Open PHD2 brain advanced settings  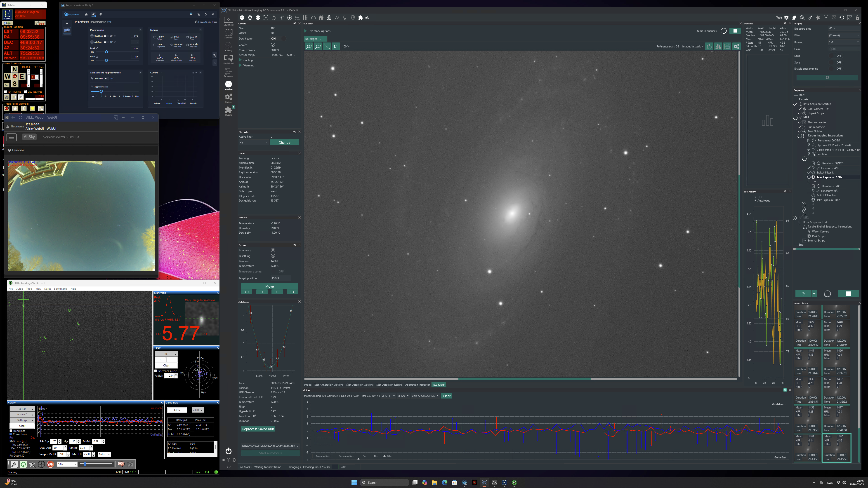pos(121,465)
